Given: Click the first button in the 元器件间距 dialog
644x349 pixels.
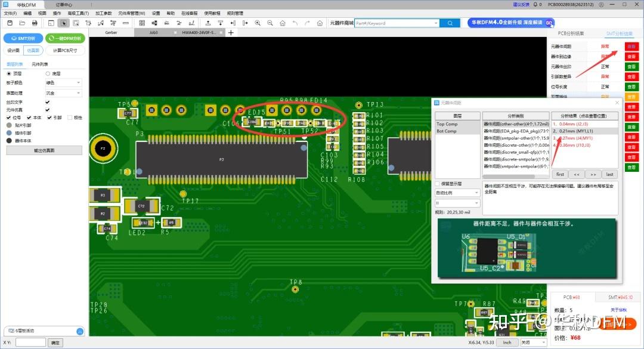Looking at the screenshot, I should [560, 174].
